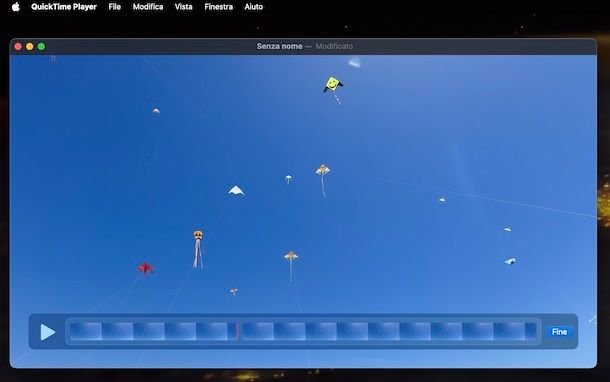610x382 pixels.
Task: Open the Aiuto menu
Action: pyautogui.click(x=254, y=7)
